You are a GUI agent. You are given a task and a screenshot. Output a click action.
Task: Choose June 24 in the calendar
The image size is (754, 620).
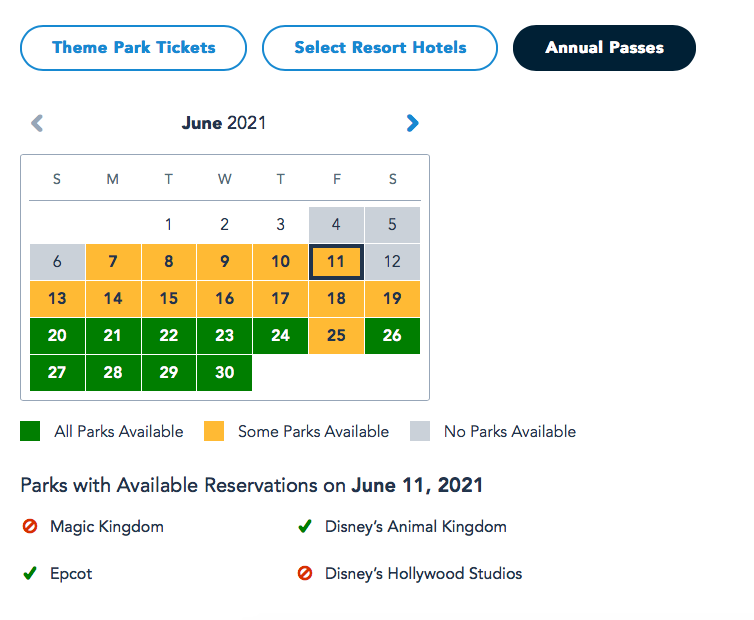281,336
